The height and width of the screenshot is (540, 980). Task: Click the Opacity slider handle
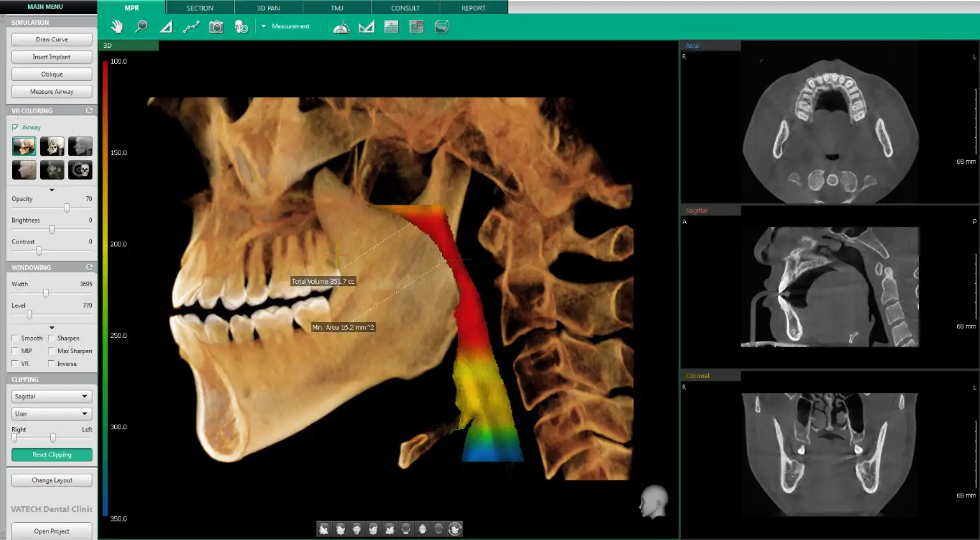(x=66, y=208)
